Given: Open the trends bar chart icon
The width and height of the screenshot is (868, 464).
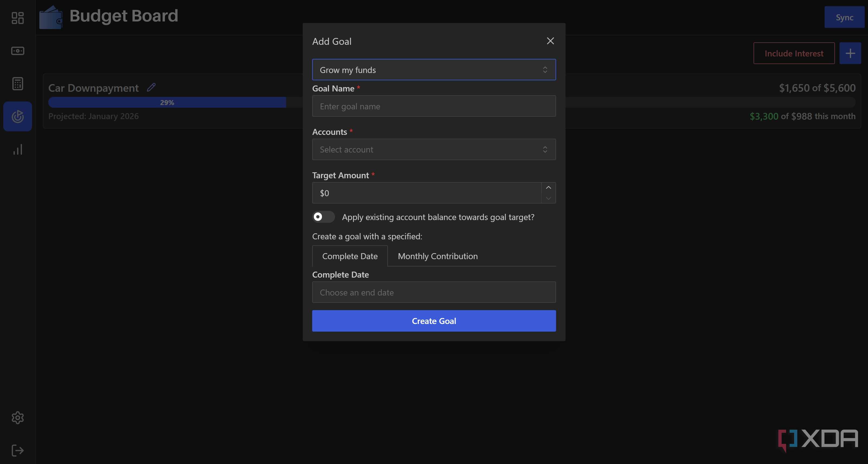Looking at the screenshot, I should tap(18, 149).
